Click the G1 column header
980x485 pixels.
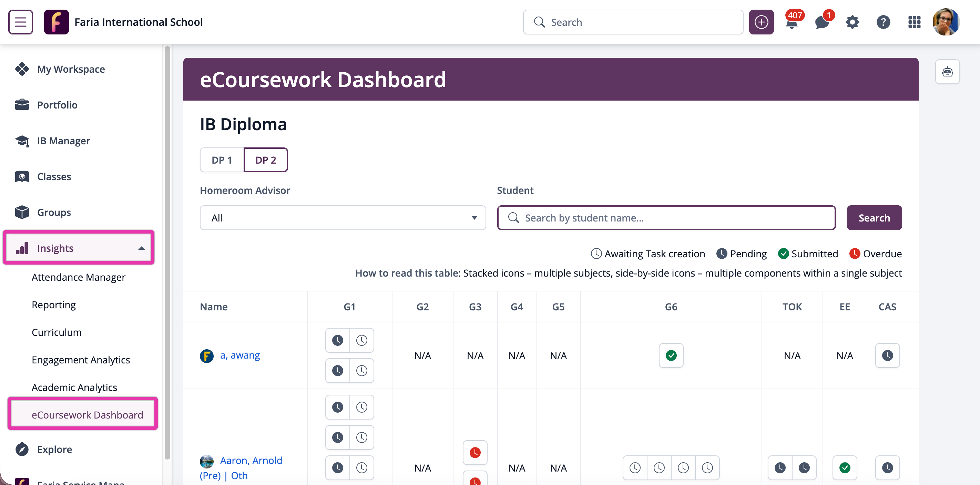(349, 307)
